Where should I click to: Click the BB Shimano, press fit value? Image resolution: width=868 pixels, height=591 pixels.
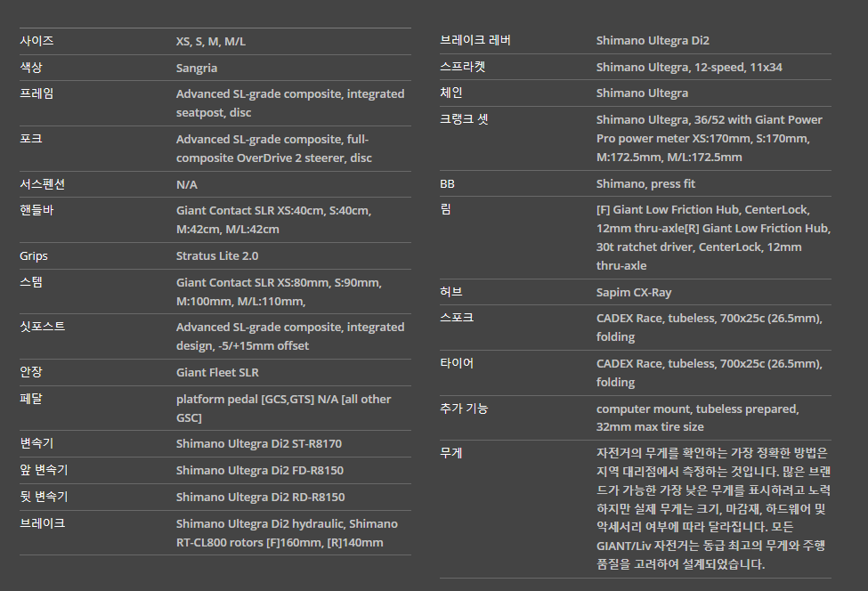[x=645, y=183]
